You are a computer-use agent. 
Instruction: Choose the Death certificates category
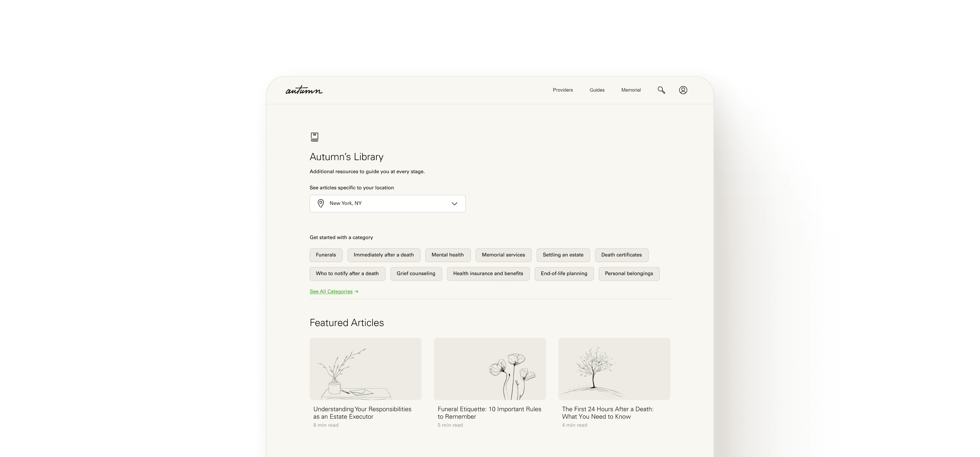pos(622,255)
